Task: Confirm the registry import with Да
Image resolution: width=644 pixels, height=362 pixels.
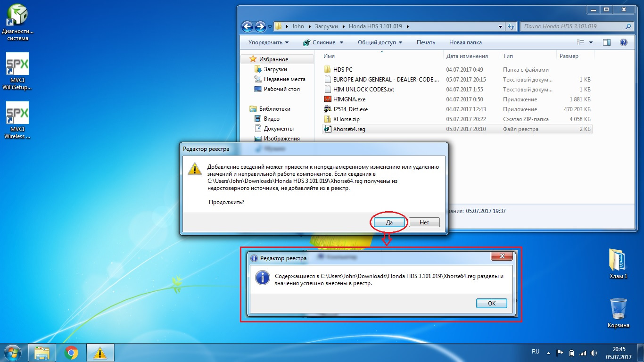Action: click(389, 222)
